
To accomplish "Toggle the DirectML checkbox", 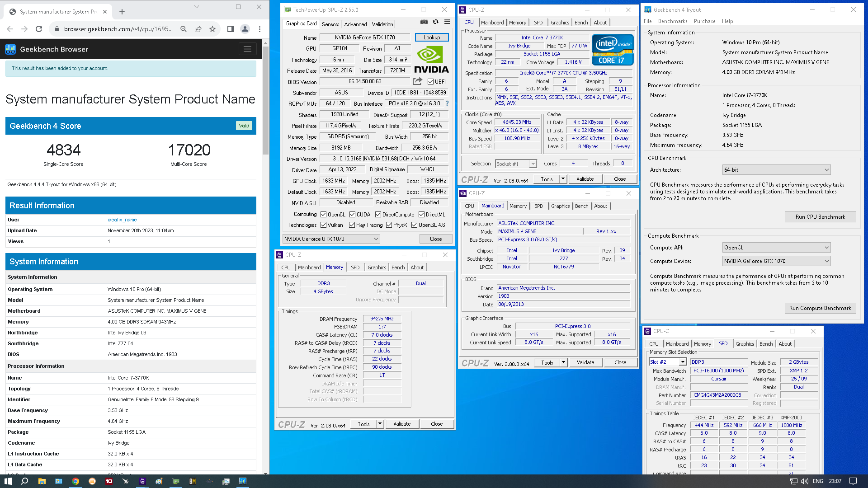I will 421,215.
